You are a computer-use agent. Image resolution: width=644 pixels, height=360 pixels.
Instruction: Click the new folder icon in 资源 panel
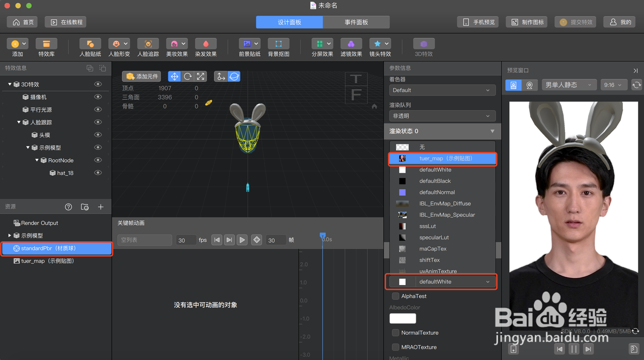85,207
